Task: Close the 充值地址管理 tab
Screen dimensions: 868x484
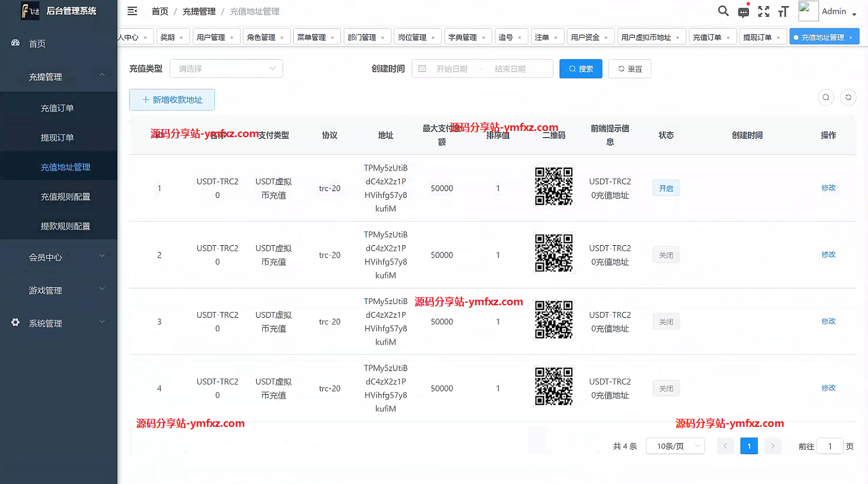Action: click(x=851, y=38)
